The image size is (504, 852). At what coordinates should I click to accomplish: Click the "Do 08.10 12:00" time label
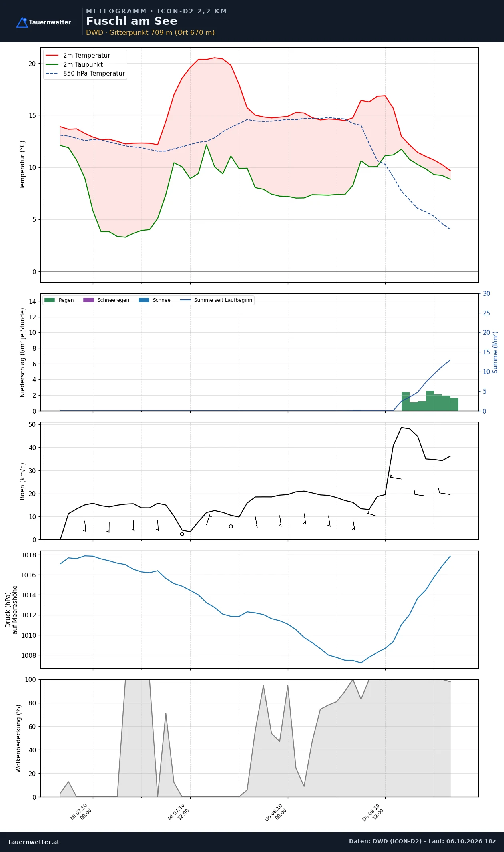coord(373,812)
